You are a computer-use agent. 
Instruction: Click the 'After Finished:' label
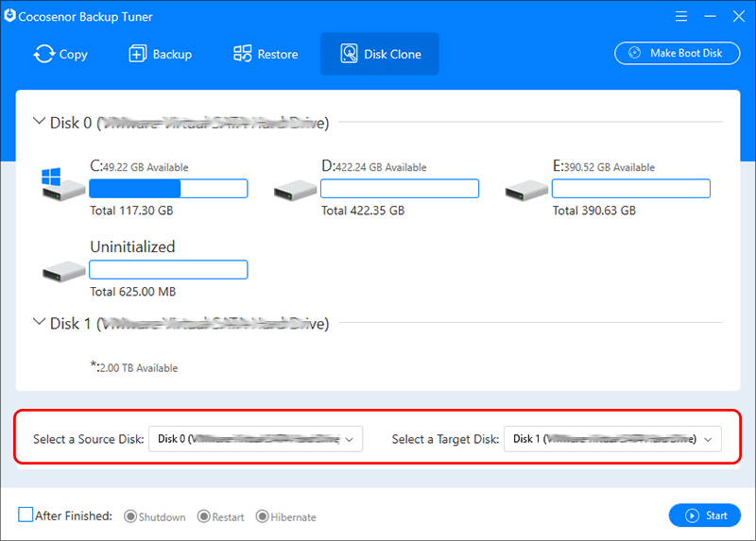click(74, 516)
